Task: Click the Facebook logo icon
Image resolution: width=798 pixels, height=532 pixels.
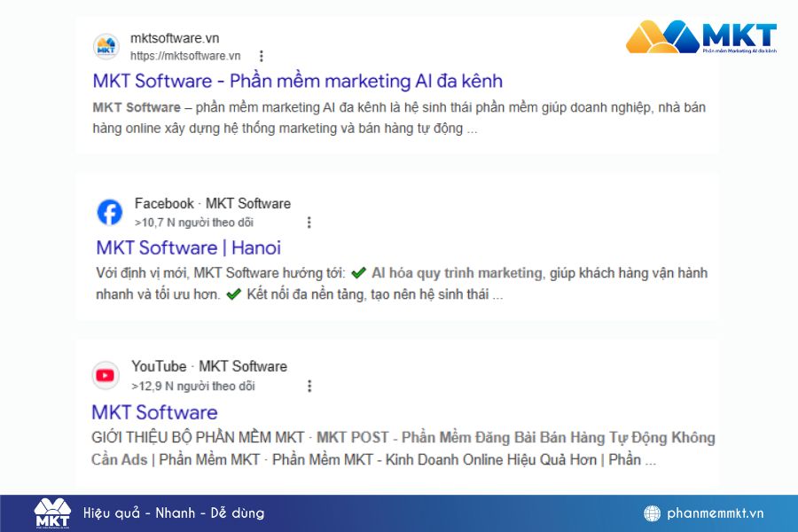Action: coord(110,212)
